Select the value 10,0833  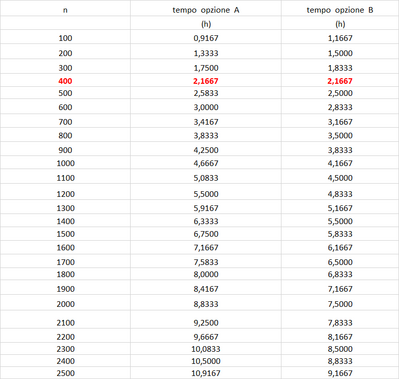[x=206, y=349]
